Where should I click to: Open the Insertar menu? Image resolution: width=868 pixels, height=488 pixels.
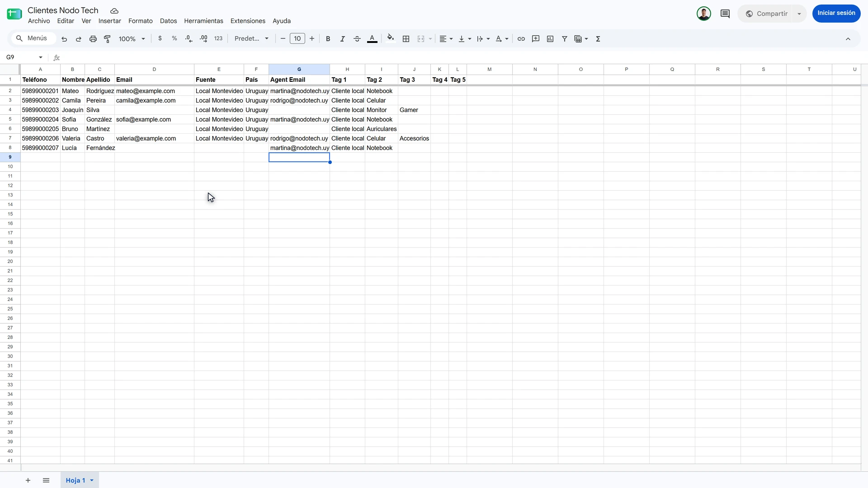click(110, 21)
